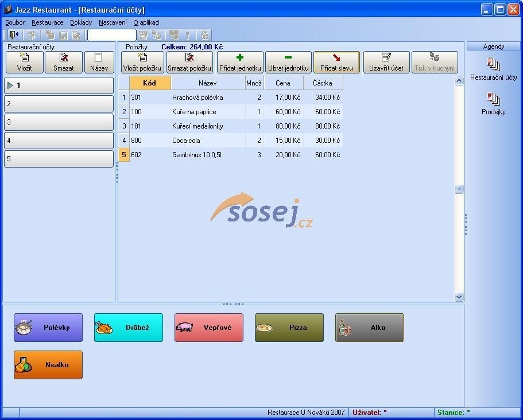Click the Název column header
523x420 pixels.
coord(208,83)
